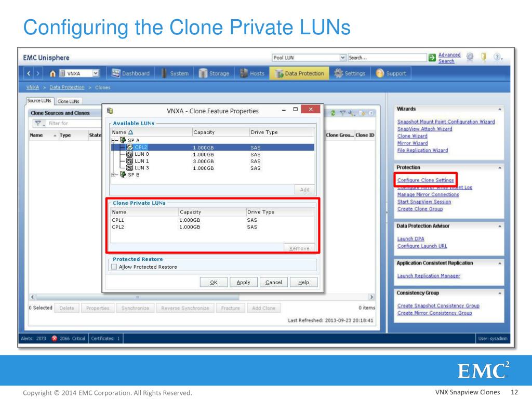This screenshot has height=399, width=532.
Task: Click the wrench customize icon
Action: tap(352, 113)
